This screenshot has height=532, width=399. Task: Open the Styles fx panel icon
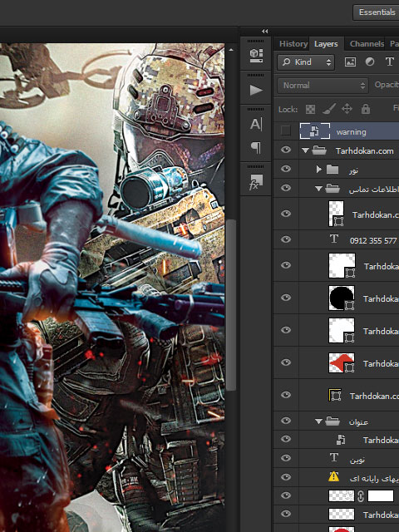(x=256, y=182)
